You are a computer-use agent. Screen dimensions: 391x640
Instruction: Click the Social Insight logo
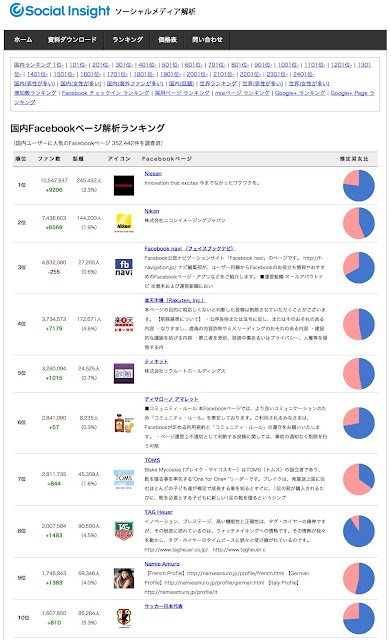click(60, 11)
